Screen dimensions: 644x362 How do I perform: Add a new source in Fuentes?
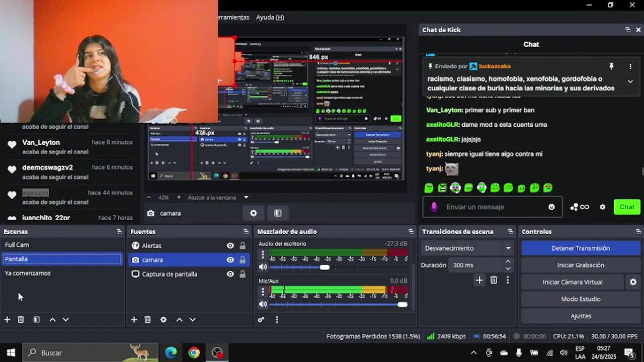point(134,319)
